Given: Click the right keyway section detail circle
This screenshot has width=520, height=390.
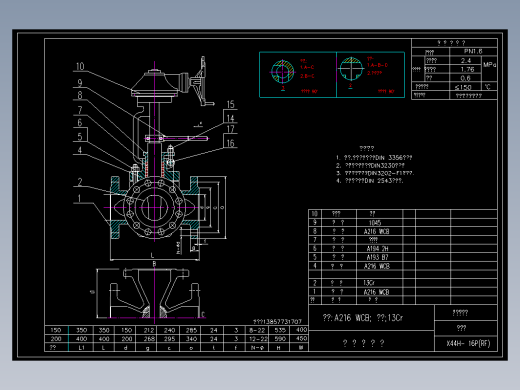Looking at the screenshot, I should pyautogui.click(x=351, y=69).
